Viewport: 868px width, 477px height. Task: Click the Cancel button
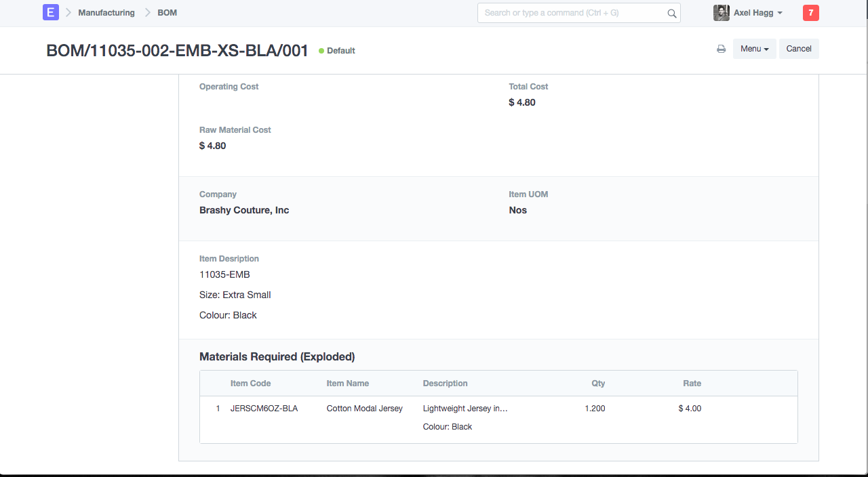click(799, 49)
